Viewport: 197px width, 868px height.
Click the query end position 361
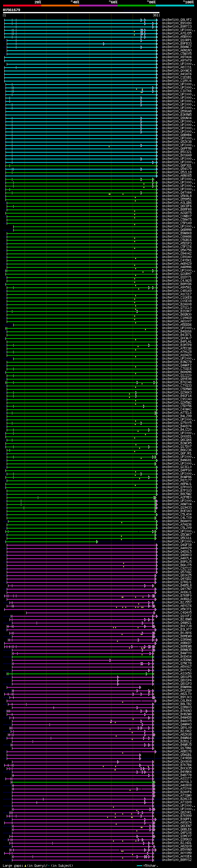pyautogui.click(x=155, y=15)
